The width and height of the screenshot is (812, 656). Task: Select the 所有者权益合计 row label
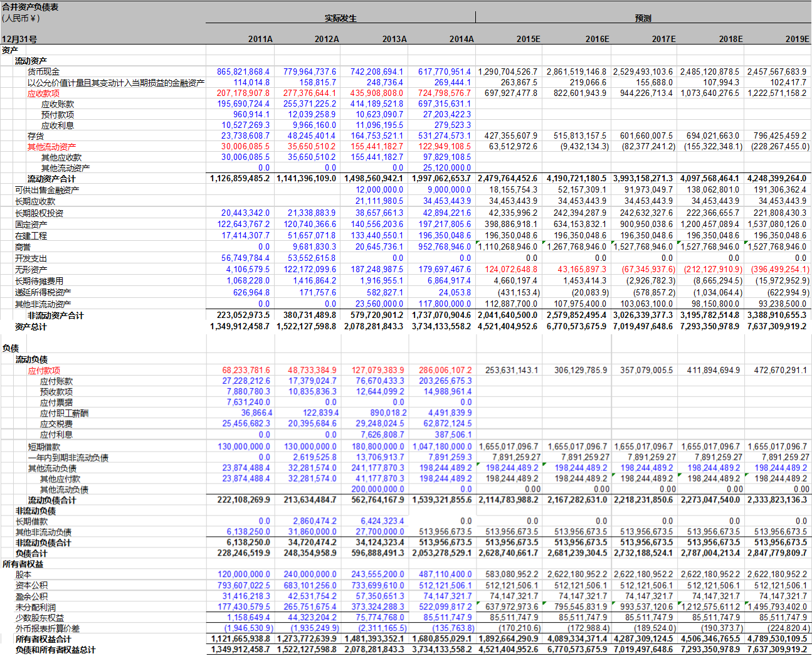tap(43, 639)
